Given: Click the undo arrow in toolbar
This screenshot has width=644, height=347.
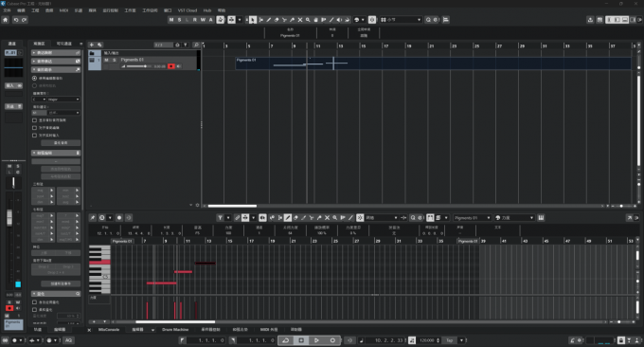Looking at the screenshot, I should pos(16,20).
